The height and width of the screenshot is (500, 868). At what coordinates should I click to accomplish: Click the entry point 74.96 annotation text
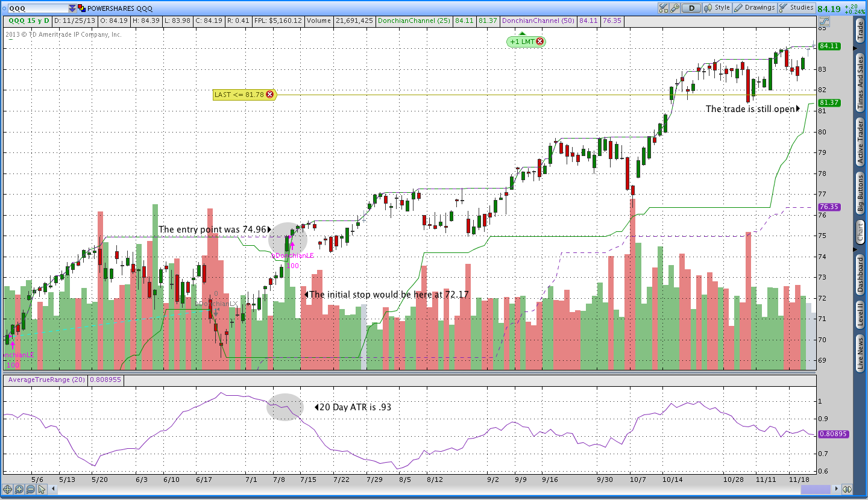click(x=213, y=230)
